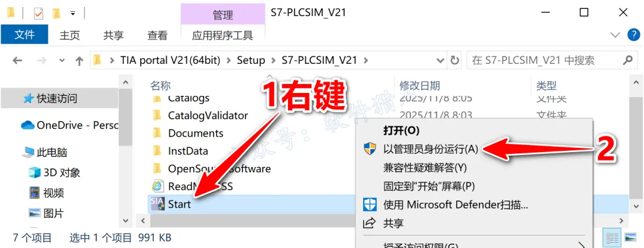Choose 以管理员身份运行 from context menu
Viewport: 644px width, 248px height.
pos(431,149)
